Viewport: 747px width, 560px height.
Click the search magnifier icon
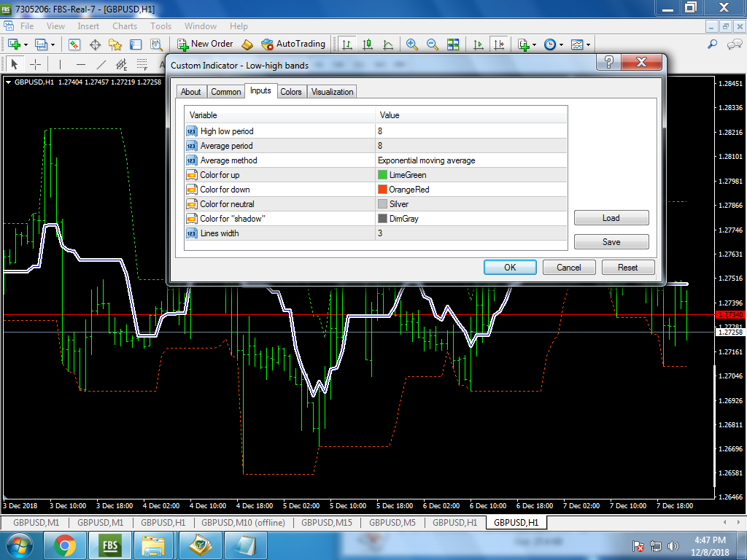[712, 44]
